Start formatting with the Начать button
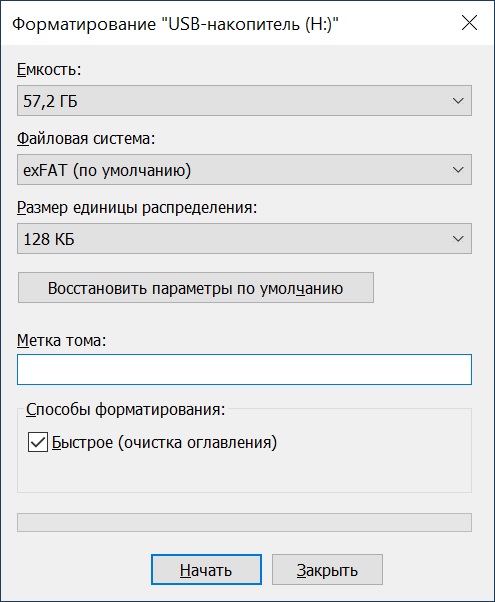Screen dimensions: 495x602 206,570
